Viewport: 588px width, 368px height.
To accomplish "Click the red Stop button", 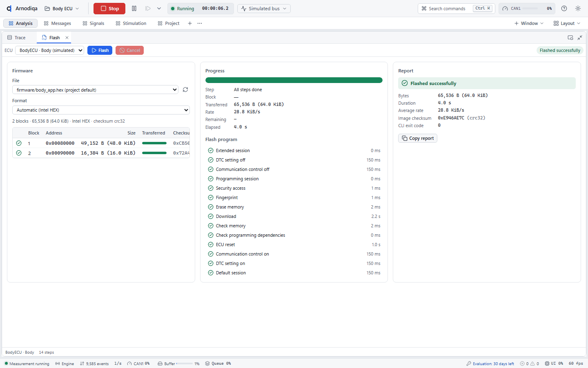I will [x=109, y=9].
